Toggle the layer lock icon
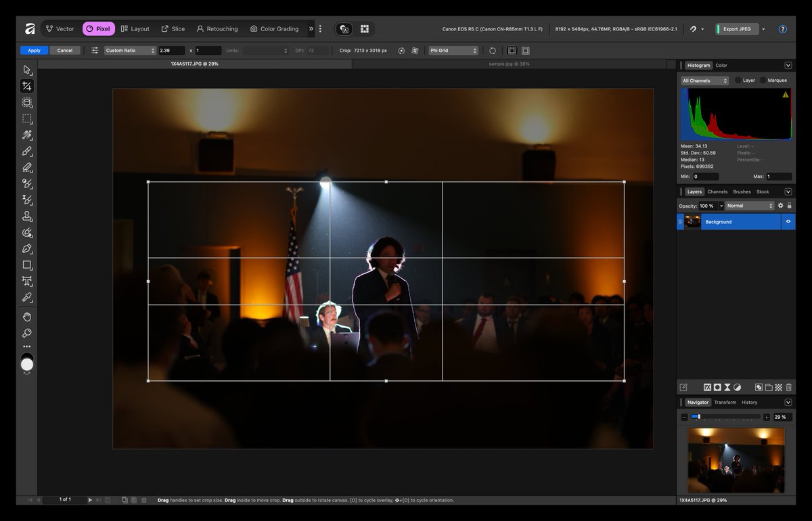The height and width of the screenshot is (521, 812). (x=789, y=206)
